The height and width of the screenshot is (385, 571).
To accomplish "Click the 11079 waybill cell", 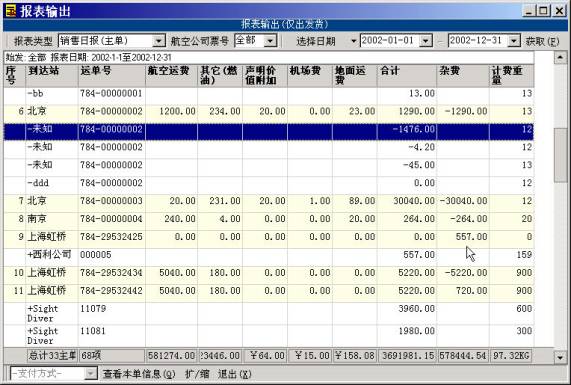I will [x=112, y=313].
